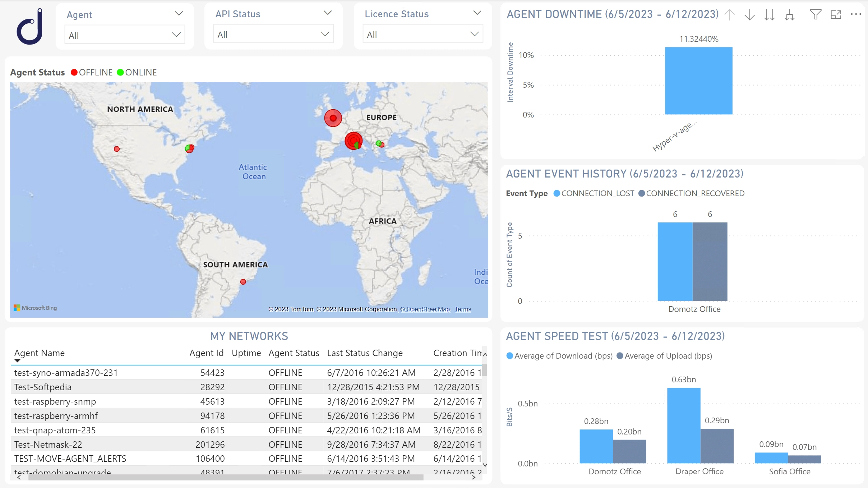The image size is (868, 488).
Task: Click Draper Office 0.63bn download bar
Action: coord(684,425)
